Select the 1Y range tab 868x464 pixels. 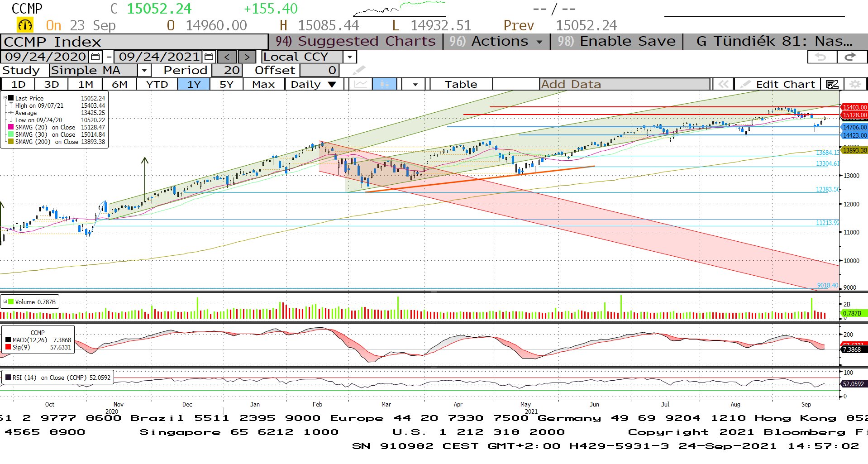pos(194,84)
